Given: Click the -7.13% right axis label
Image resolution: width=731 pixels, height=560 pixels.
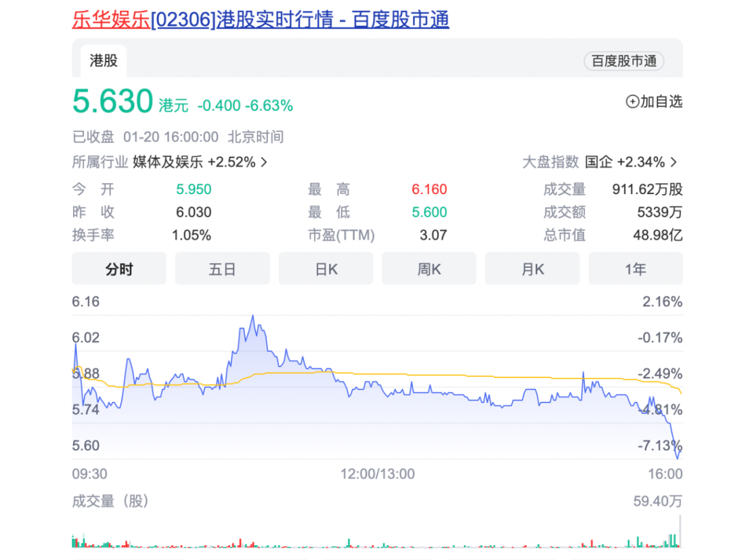Looking at the screenshot, I should tap(660, 446).
